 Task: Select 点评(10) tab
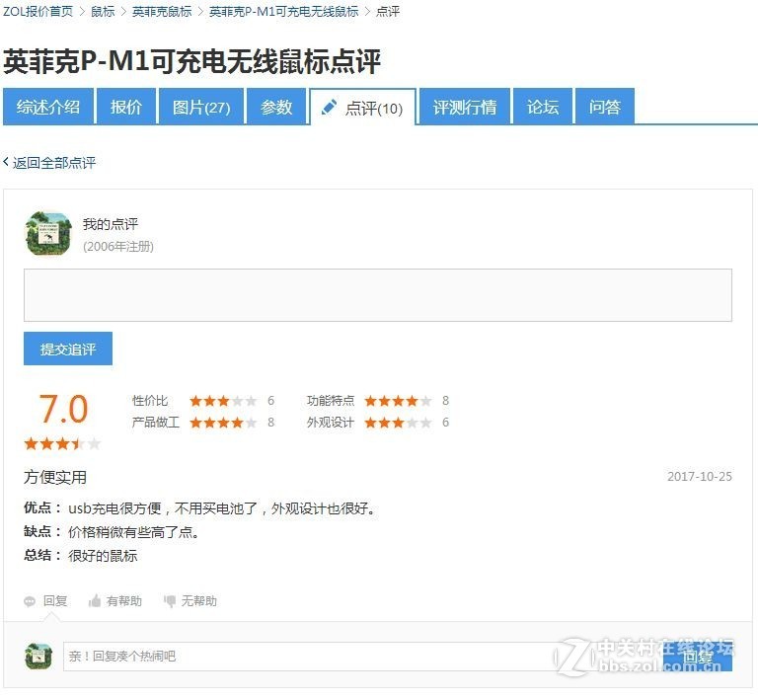362,108
